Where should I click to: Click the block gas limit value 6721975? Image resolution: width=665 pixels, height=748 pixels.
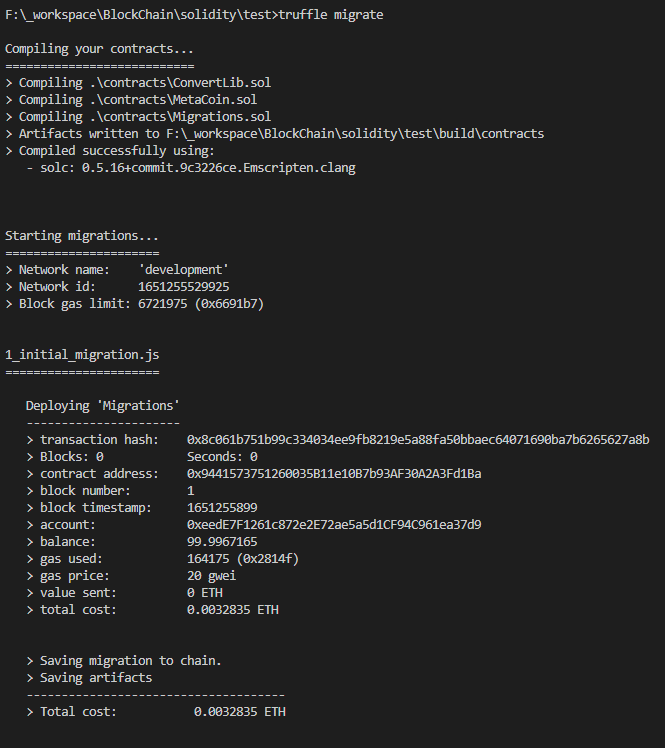click(163, 304)
